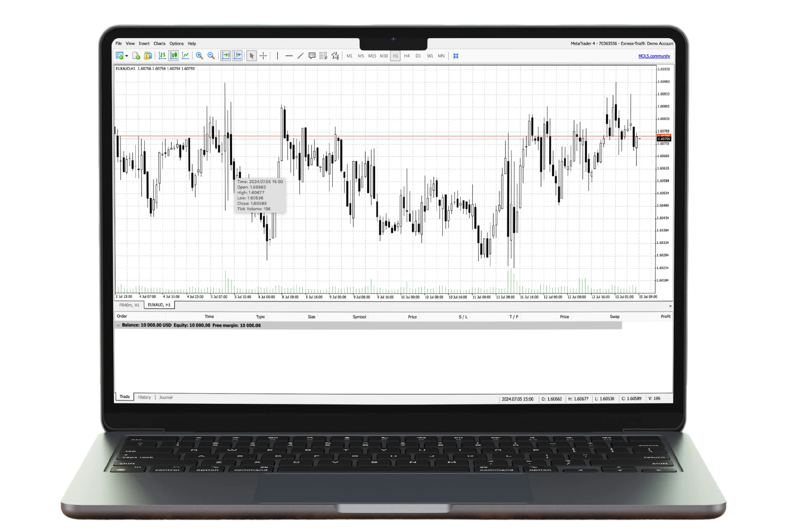Select the horizontal line draw tool
The image size is (785, 532).
click(289, 56)
